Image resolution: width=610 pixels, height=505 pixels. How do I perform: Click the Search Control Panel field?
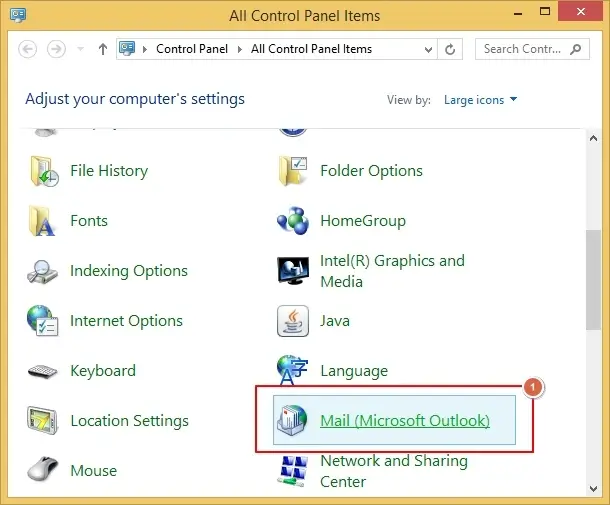(522, 49)
